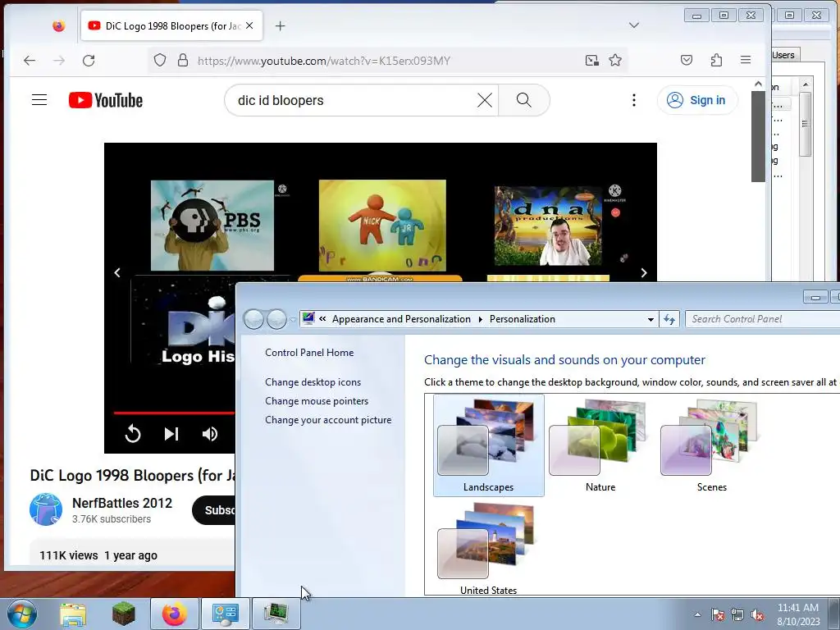Open new Firefox tab

point(281,25)
